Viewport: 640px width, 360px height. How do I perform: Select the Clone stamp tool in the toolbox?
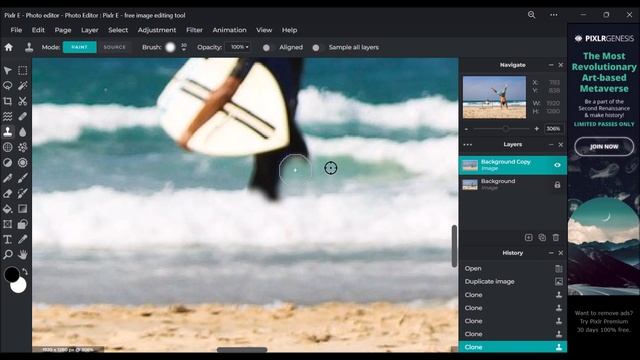point(7,132)
